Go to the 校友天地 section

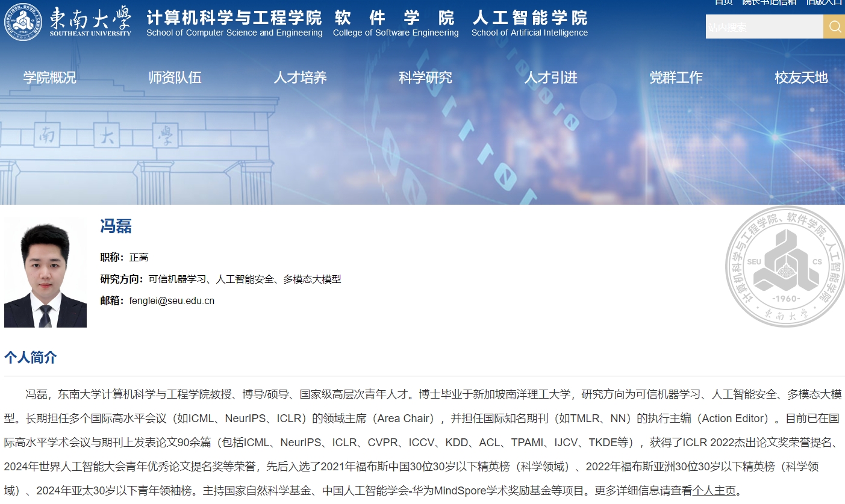pyautogui.click(x=801, y=78)
